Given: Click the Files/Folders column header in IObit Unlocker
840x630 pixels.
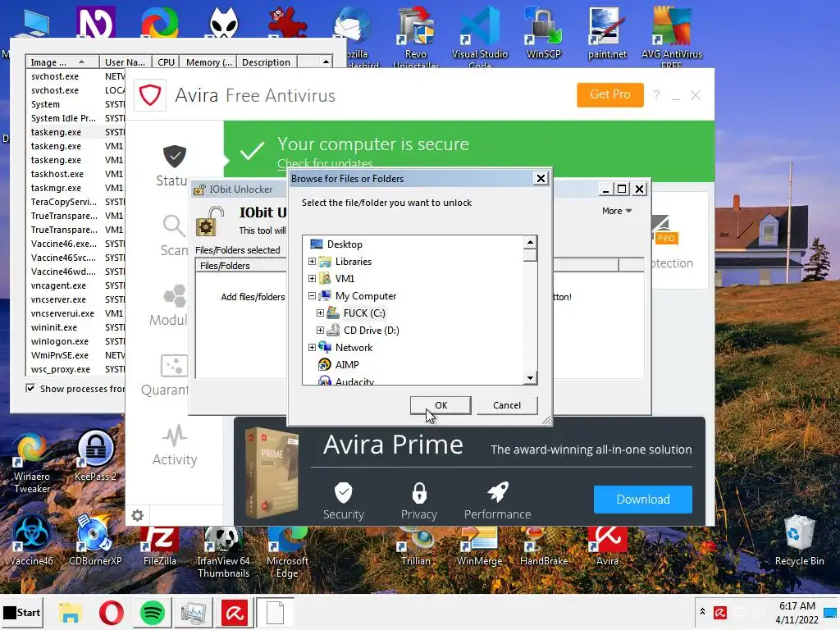Looking at the screenshot, I should [241, 266].
